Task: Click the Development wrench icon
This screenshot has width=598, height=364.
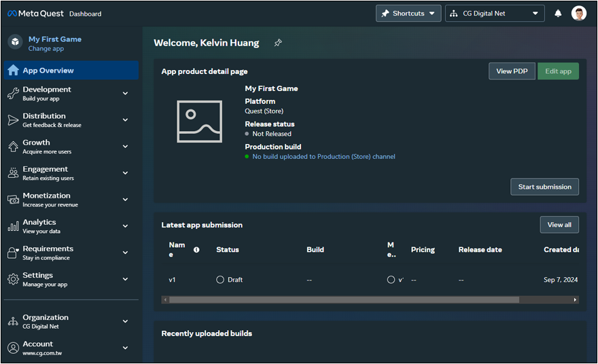Action: [14, 94]
